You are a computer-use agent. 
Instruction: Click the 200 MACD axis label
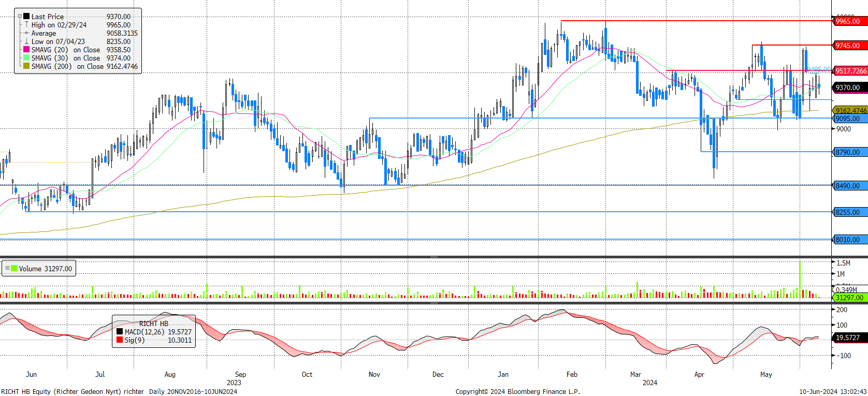842,310
